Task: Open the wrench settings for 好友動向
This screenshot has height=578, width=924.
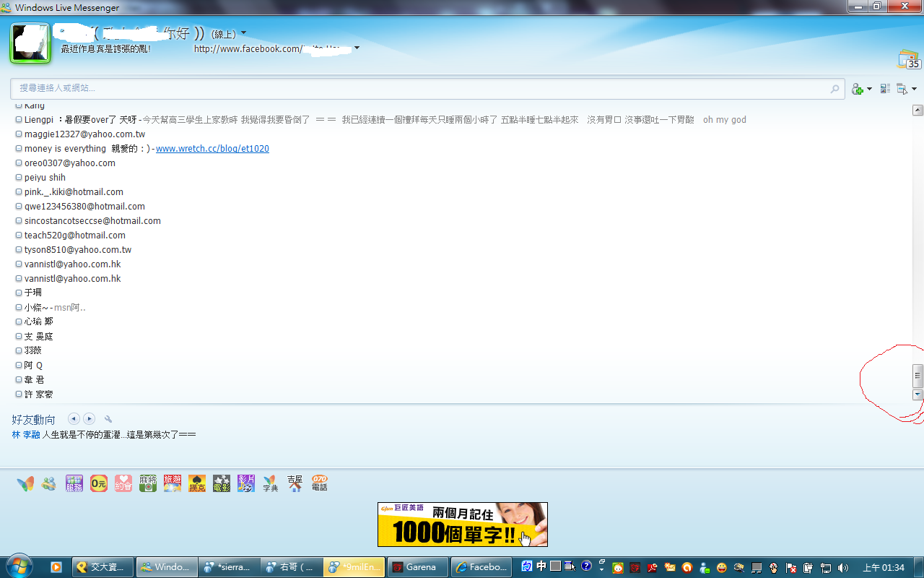Action: (108, 419)
